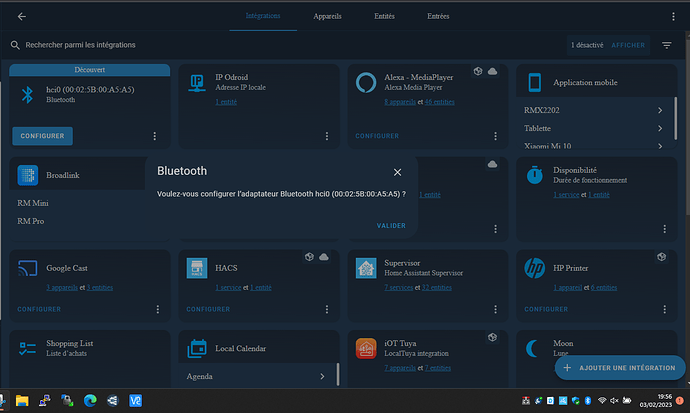Click the Local Calendar icon
This screenshot has height=413, width=690.
(x=197, y=348)
